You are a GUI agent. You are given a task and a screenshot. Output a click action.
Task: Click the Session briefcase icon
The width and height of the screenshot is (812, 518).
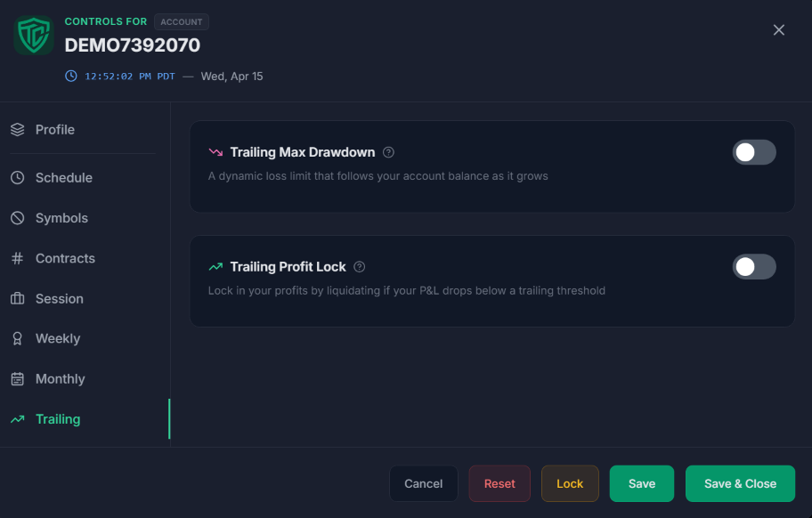[19, 298]
